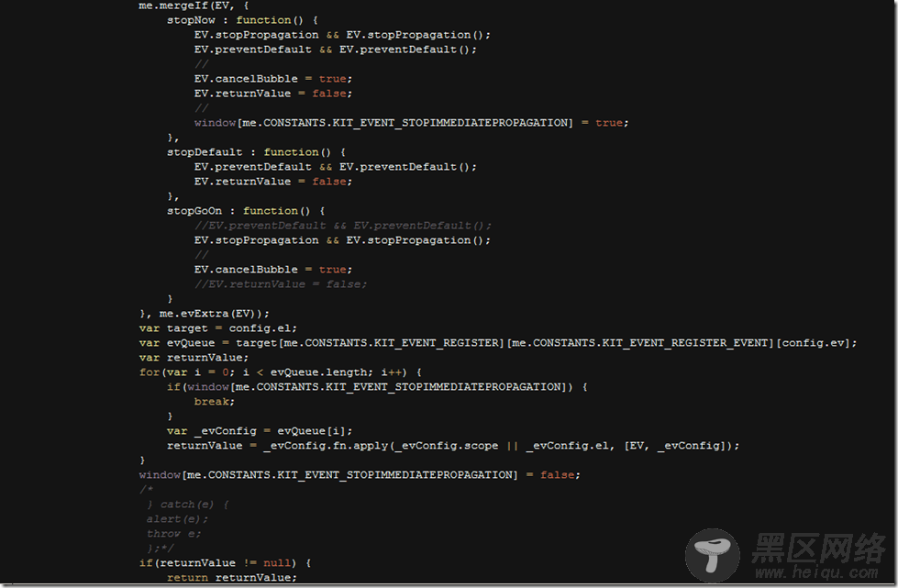Click 'EV.preventDefault && EV.preventDefault();' under stopNow
The image size is (898, 588).
tap(335, 50)
